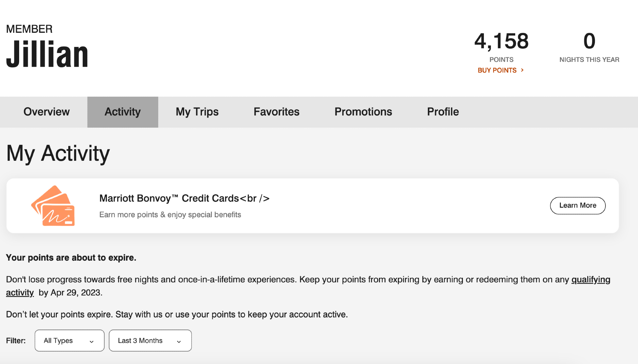Go to the Favorites tab
This screenshot has height=364, width=638.
click(276, 112)
